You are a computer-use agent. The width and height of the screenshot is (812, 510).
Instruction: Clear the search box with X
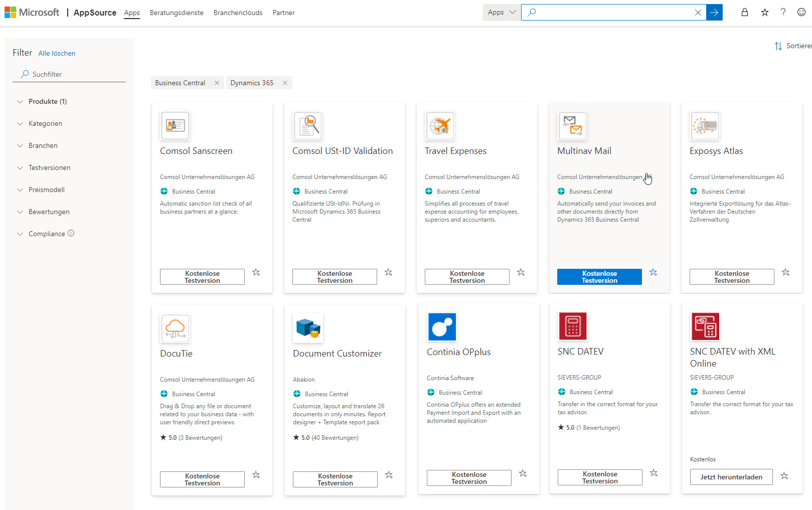[x=698, y=13]
